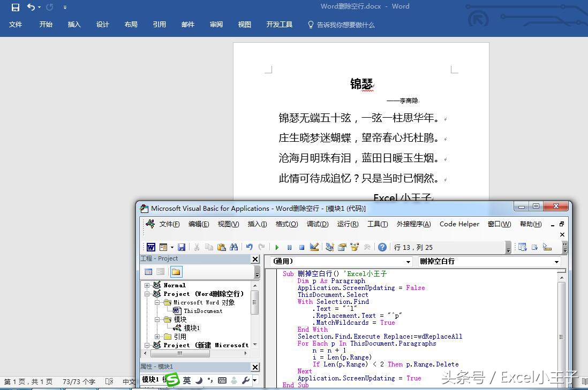Image resolution: width=588 pixels, height=390 pixels.
Task: Stop macro execution using the Reset icon
Action: (302, 247)
